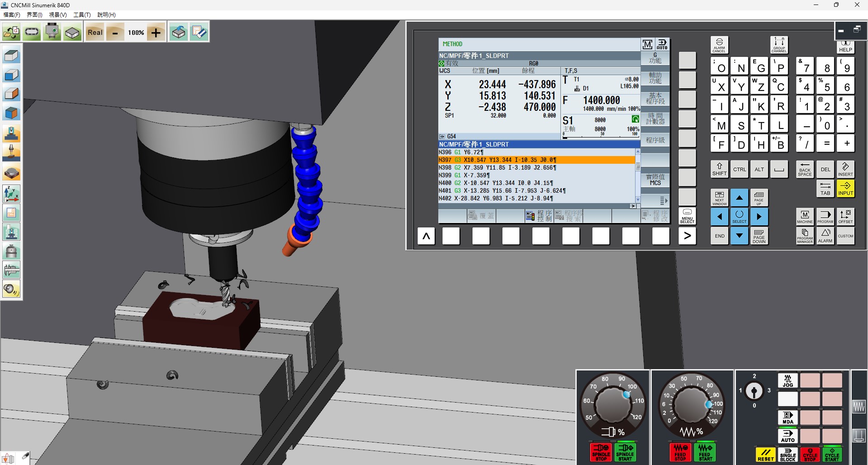Select AUTO mode button
Viewport: 868px width, 465px height.
pos(787,436)
